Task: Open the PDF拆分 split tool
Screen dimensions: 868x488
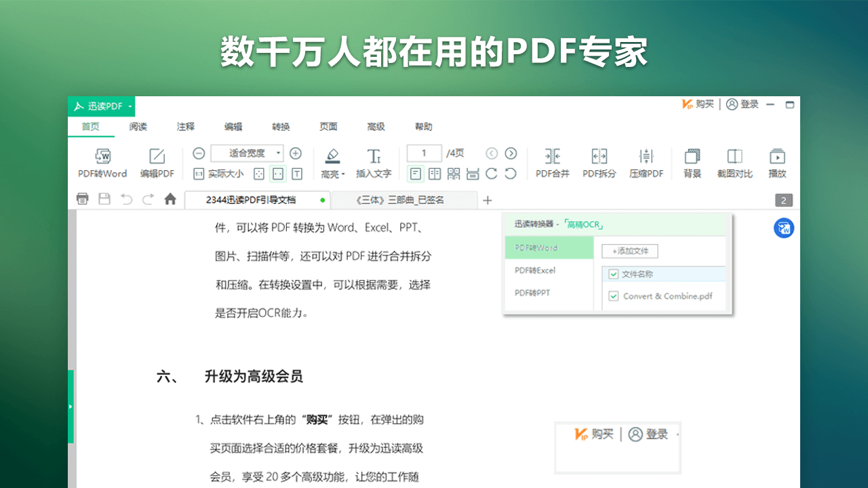Action: 599,163
